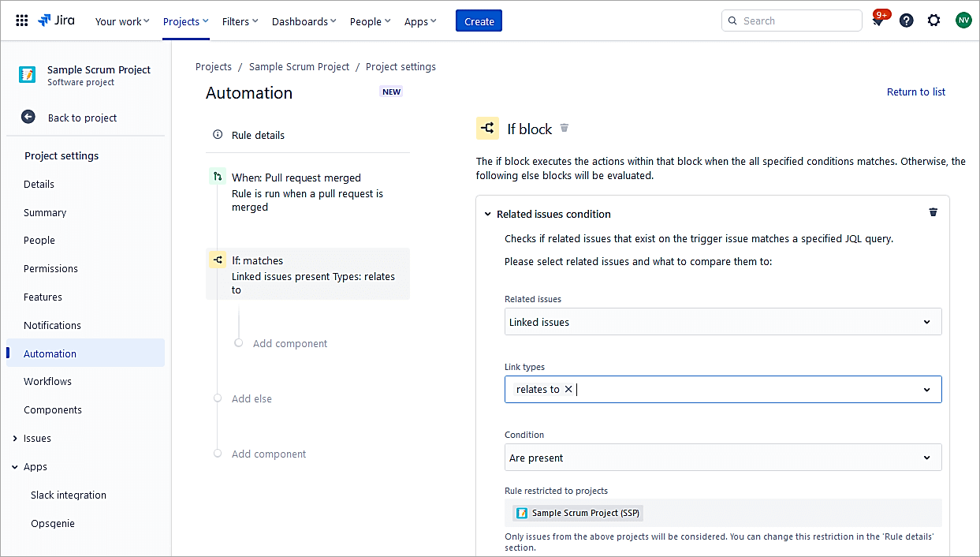Open the help question mark icon
980x557 pixels.
(906, 21)
